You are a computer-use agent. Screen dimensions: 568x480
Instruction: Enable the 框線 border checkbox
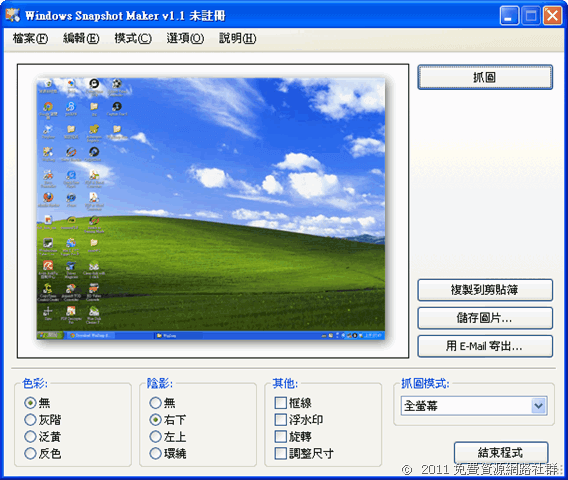coord(293,402)
